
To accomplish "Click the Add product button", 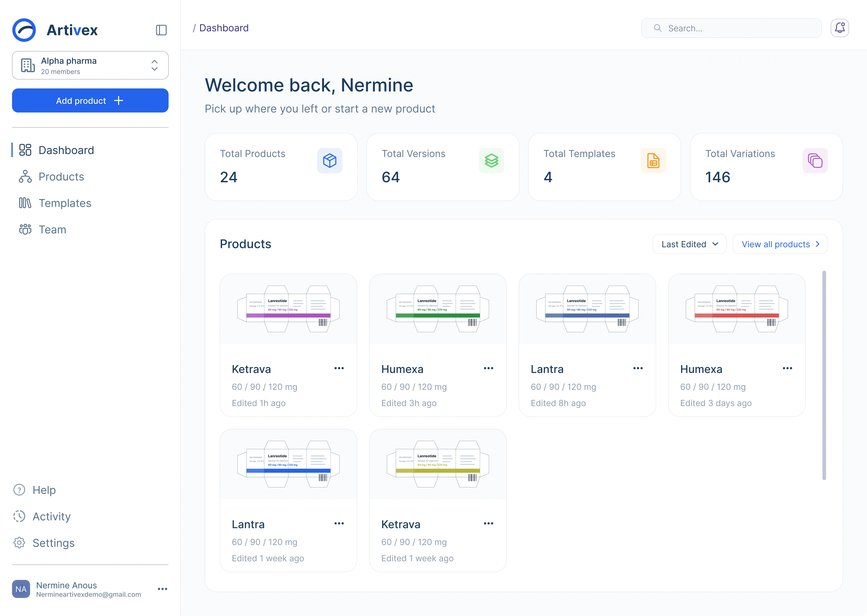I will pos(90,100).
